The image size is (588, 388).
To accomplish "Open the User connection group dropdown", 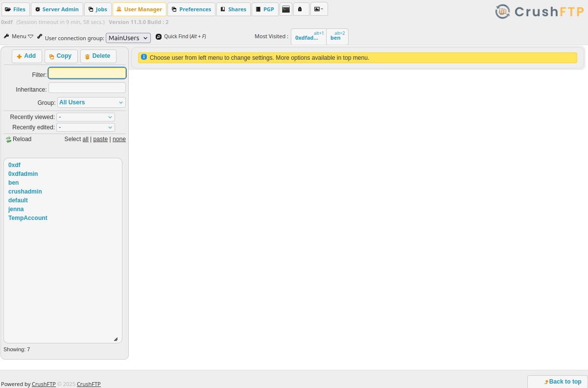I will [128, 38].
